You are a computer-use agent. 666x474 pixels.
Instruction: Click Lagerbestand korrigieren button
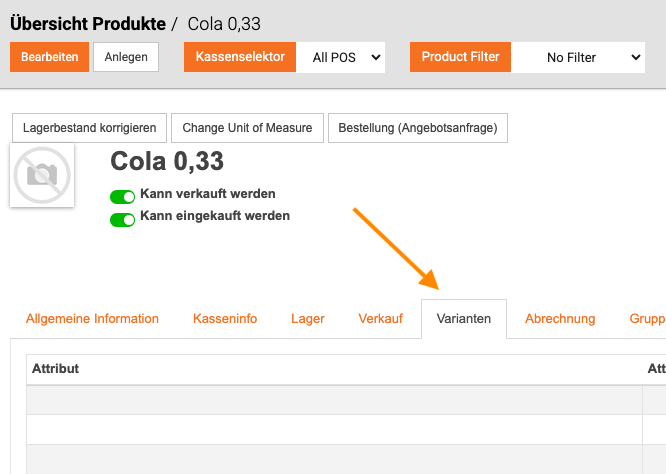click(x=90, y=128)
